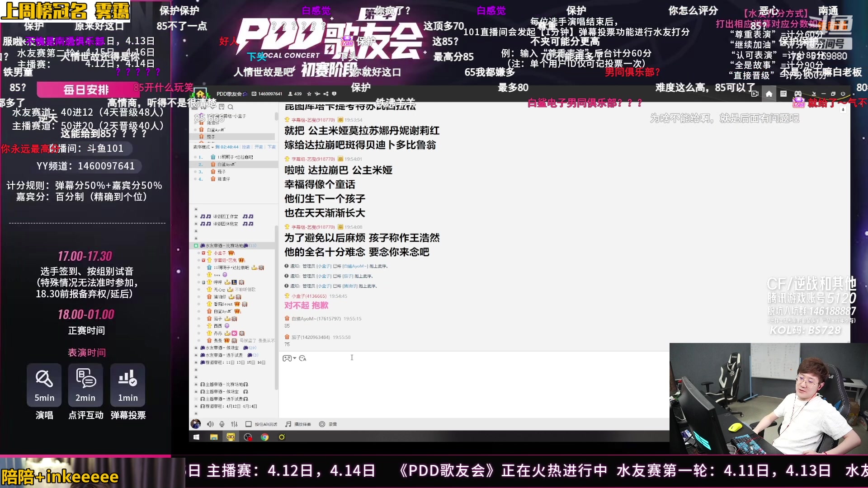The image size is (868, 488).
Task: Open the Windows Start menu
Action: point(196,437)
